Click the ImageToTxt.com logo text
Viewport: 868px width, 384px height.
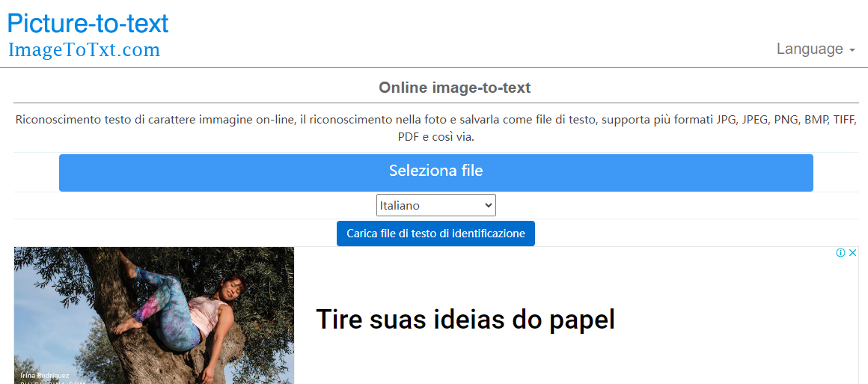tap(84, 50)
